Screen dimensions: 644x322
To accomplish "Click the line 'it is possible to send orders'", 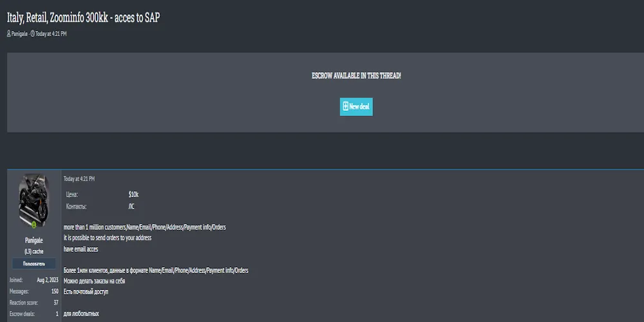I will (x=107, y=238).
